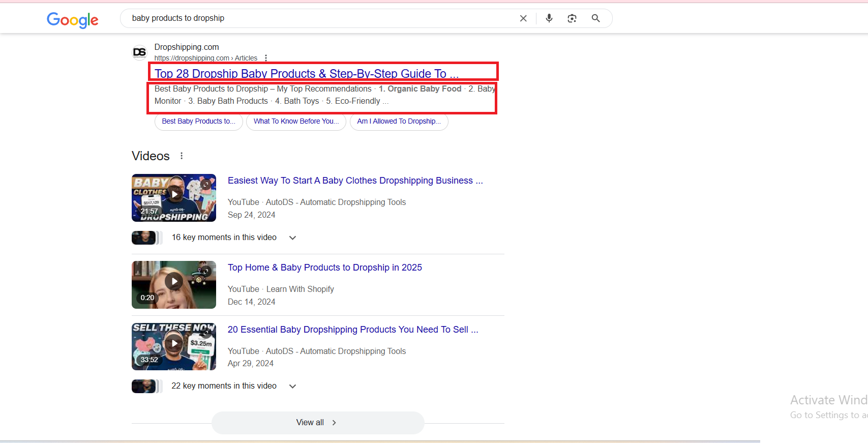Open three-dot menu beside Dropshipping.com URL
This screenshot has width=868, height=443.
(266, 58)
